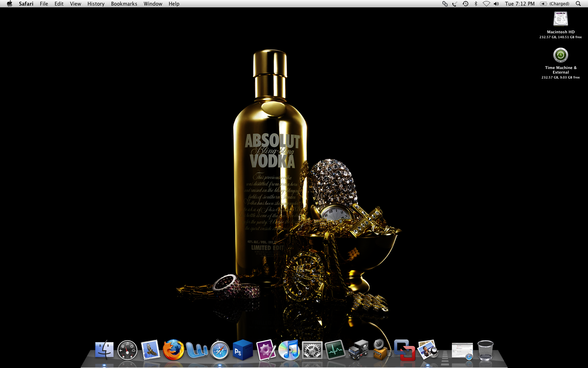Launch Firefox from the Dock
Viewport: 588px width, 368px height.
pos(174,350)
